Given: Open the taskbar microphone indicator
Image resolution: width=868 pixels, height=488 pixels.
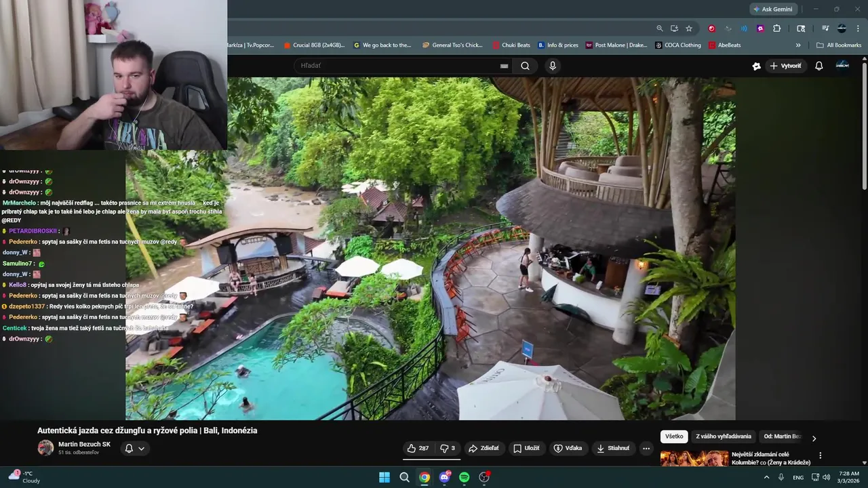Looking at the screenshot, I should click(781, 477).
